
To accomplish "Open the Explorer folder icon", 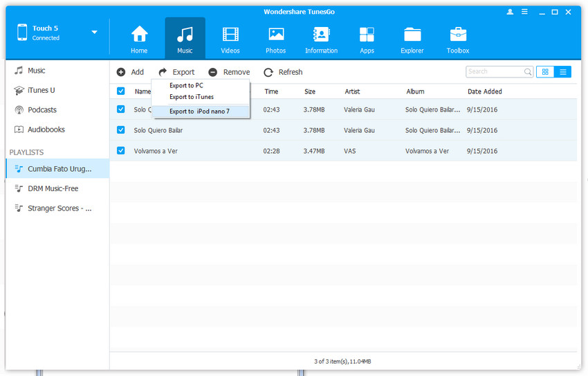I will tap(412, 39).
